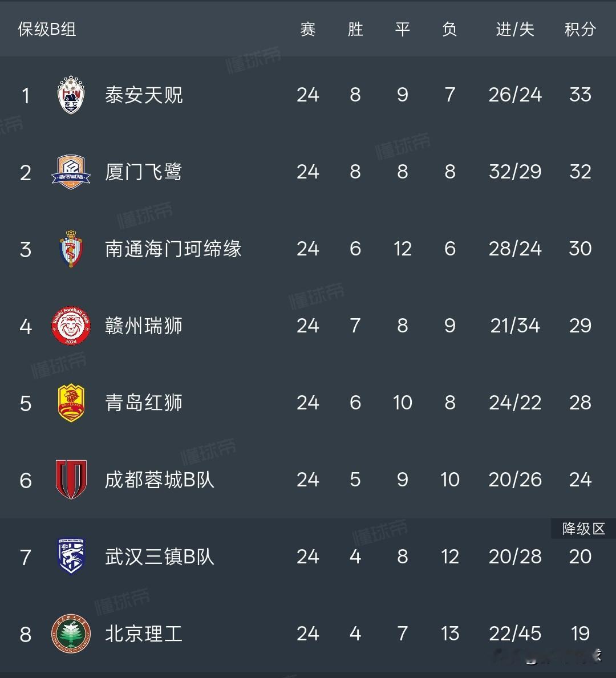This screenshot has height=678, width=616.
Task: Select the 南通海门珂缔缘 team name
Action: (x=173, y=249)
